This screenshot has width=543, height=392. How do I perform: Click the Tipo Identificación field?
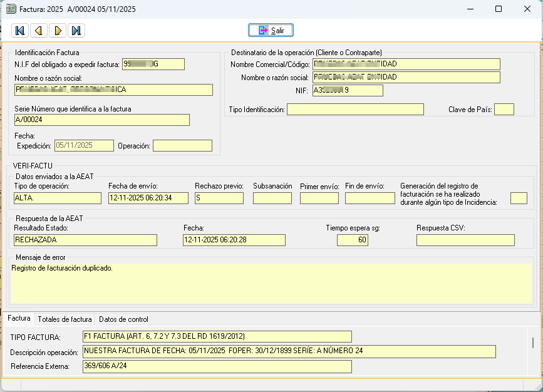coord(355,110)
